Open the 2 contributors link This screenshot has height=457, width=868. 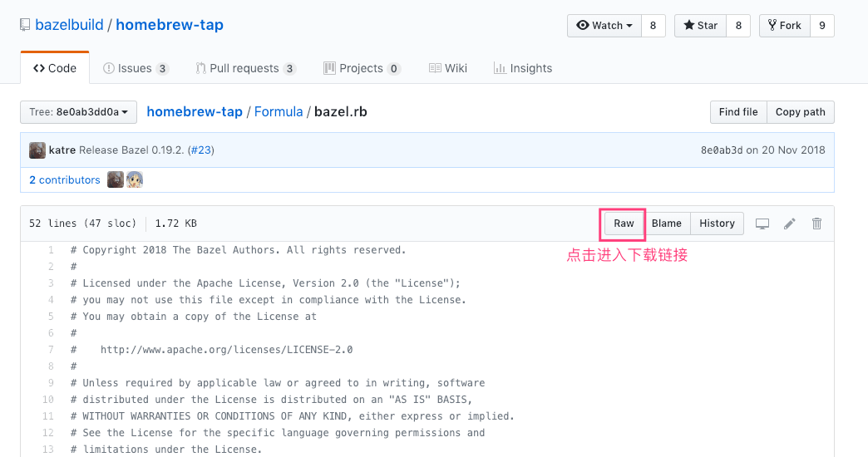[64, 179]
